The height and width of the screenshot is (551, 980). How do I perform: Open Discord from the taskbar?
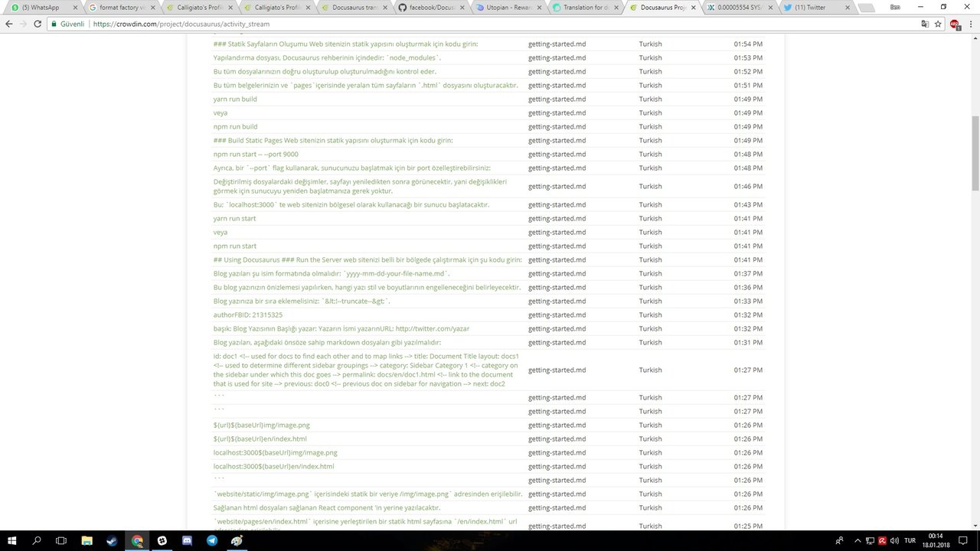[x=187, y=540]
